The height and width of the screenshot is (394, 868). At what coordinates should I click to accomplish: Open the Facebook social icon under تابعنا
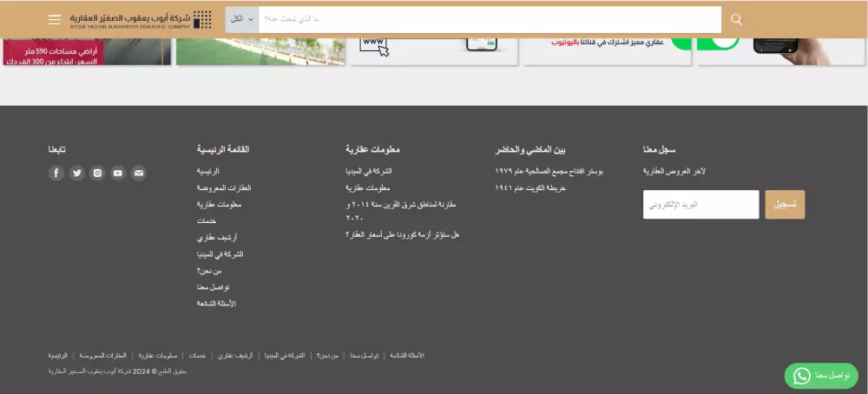56,174
